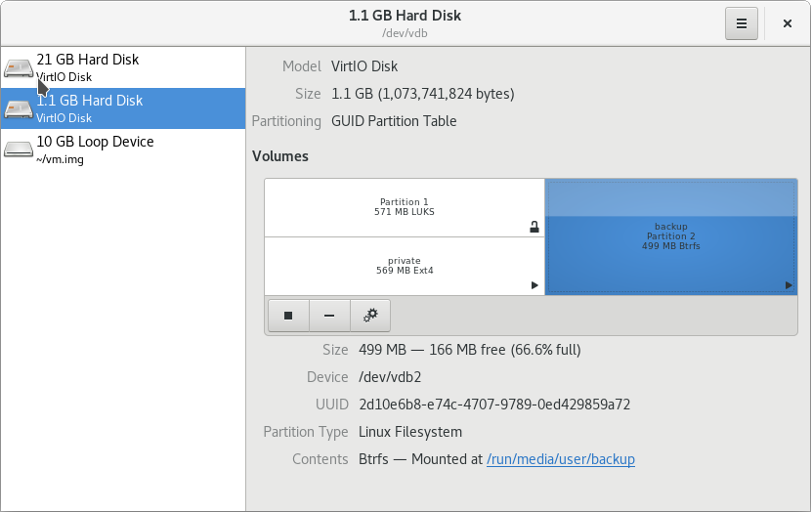Image resolution: width=812 pixels, height=512 pixels.
Task: Unmount the selected volume with stop button
Action: tap(288, 316)
